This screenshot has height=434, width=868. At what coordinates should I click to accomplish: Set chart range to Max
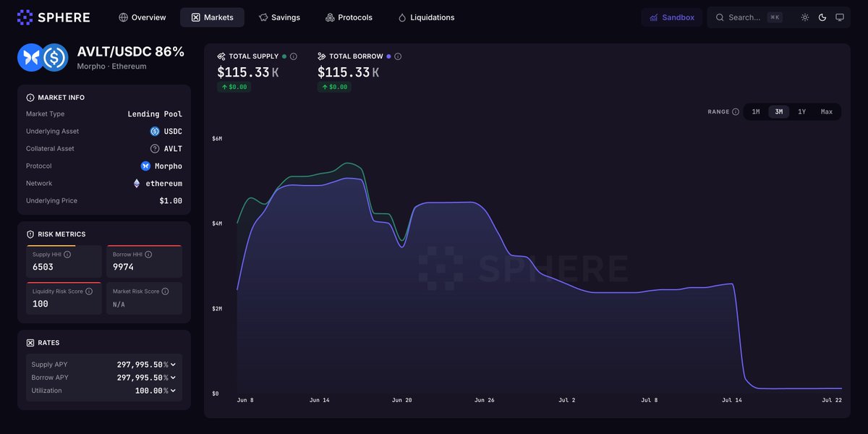[x=827, y=112]
